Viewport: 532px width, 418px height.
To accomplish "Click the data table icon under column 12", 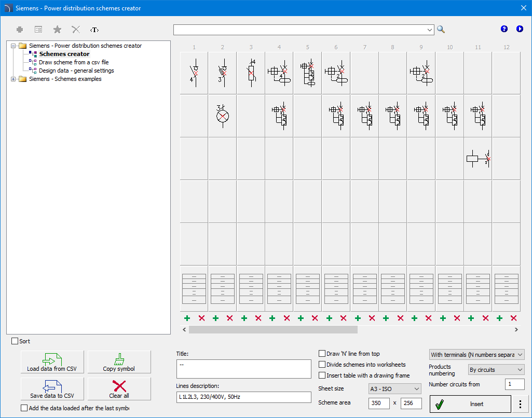I will pyautogui.click(x=507, y=289).
